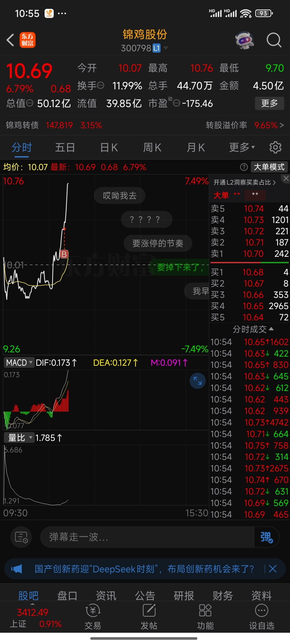Tap 买5 row at 10.64

coord(249,317)
